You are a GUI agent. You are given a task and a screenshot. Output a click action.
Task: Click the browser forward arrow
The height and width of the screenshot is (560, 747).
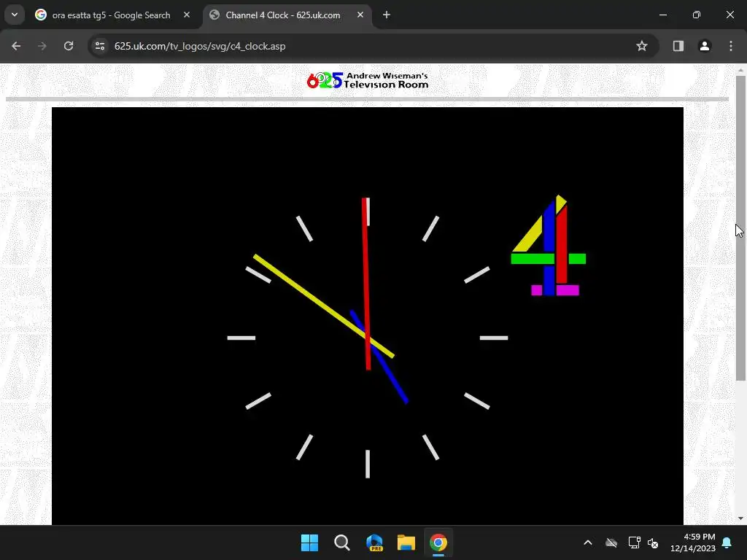(x=42, y=46)
